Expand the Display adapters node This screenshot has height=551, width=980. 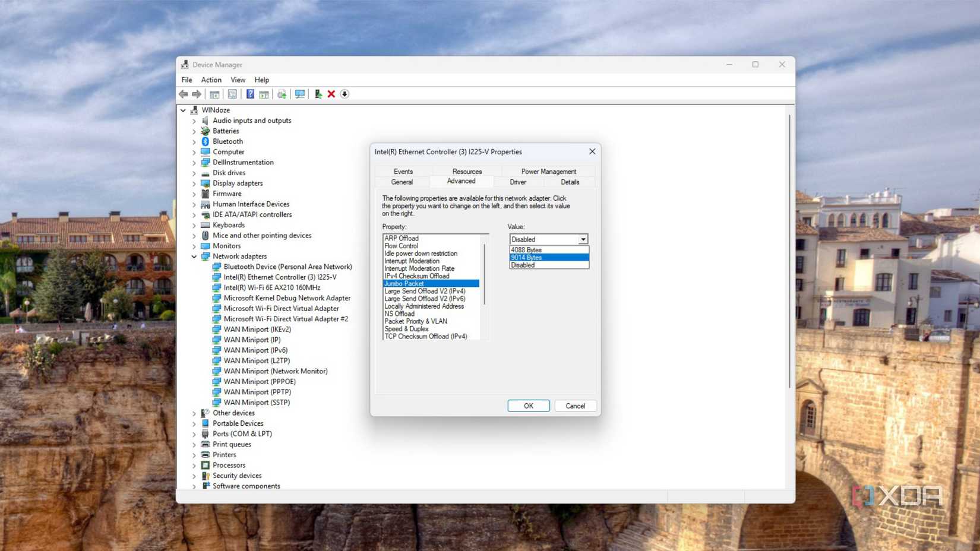click(x=194, y=183)
